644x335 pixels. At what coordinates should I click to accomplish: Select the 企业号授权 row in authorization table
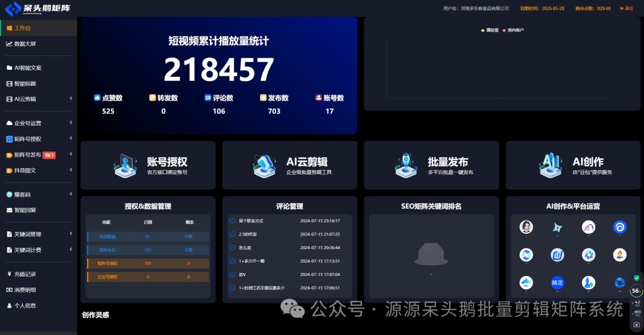[148, 277]
